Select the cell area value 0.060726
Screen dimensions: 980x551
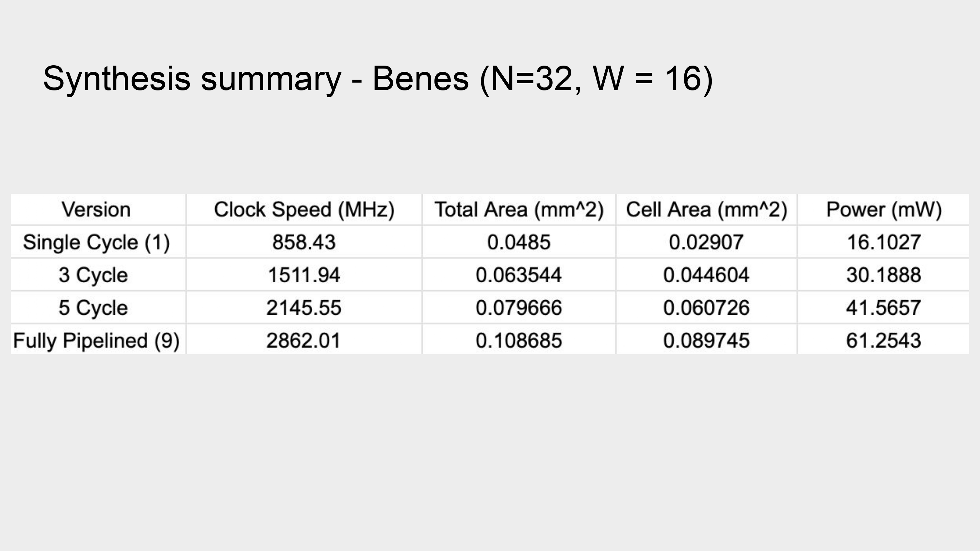coord(707,307)
